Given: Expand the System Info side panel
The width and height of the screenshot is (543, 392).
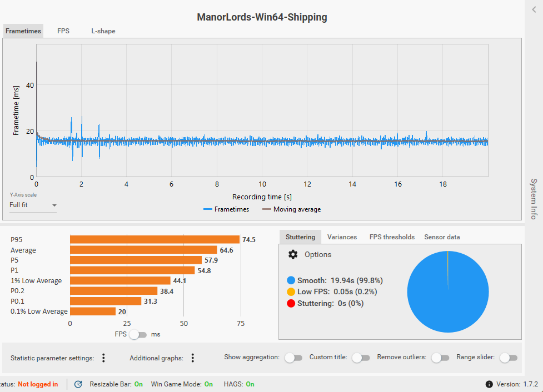Looking at the screenshot, I should (x=534, y=199).
